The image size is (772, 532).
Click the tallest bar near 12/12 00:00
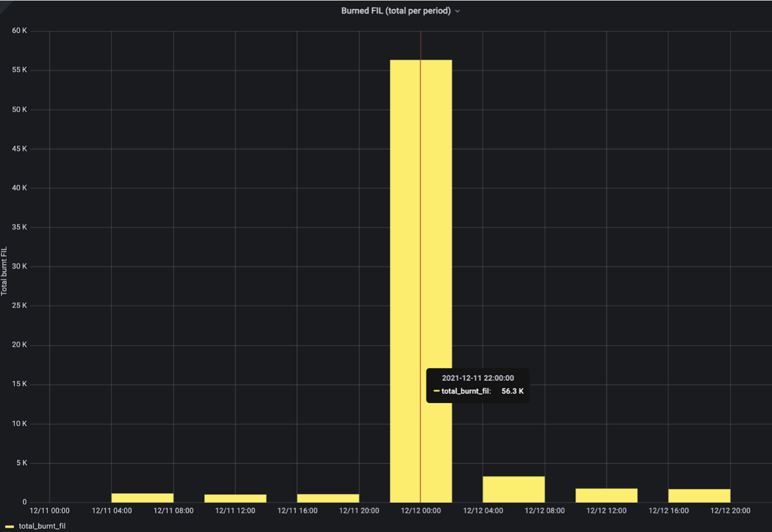pyautogui.click(x=421, y=281)
